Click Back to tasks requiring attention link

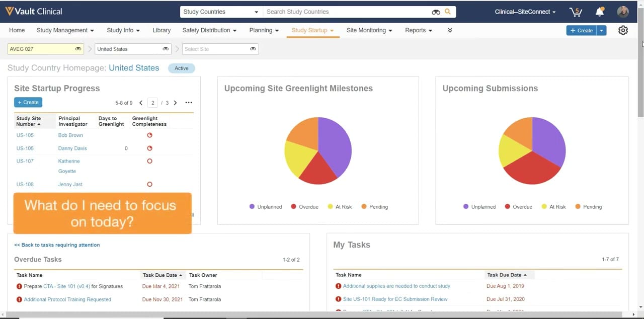coord(57,245)
